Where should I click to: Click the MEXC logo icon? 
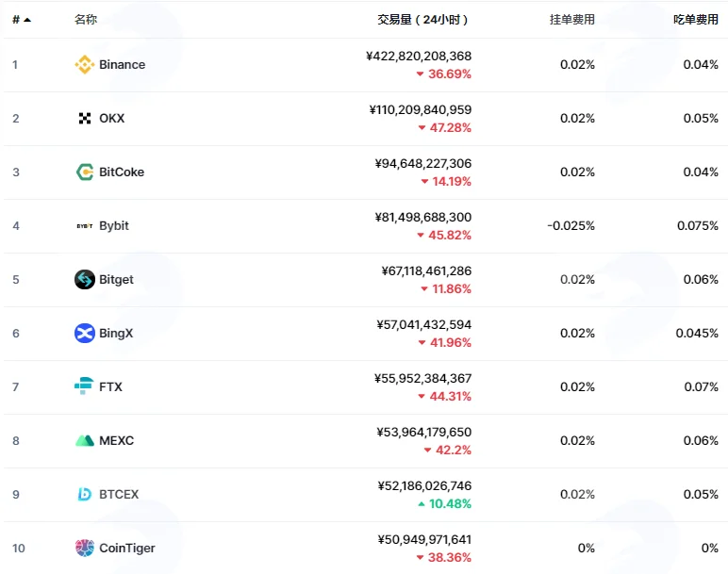(85, 440)
